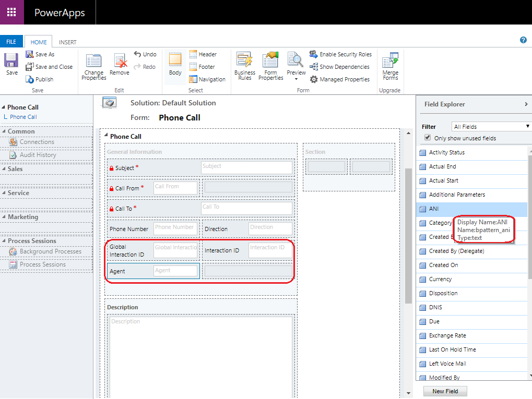Open the FILE tab

[11, 42]
